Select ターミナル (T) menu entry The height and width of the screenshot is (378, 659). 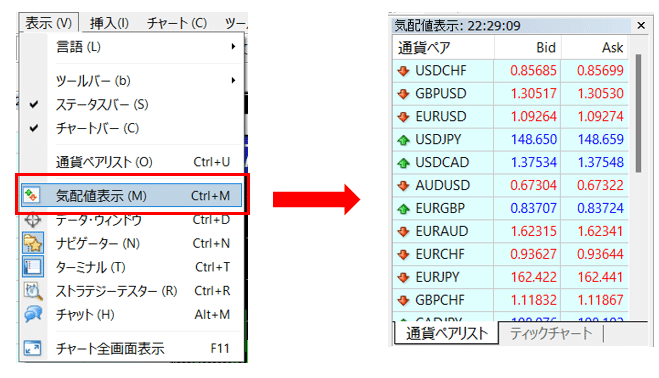coord(131,267)
